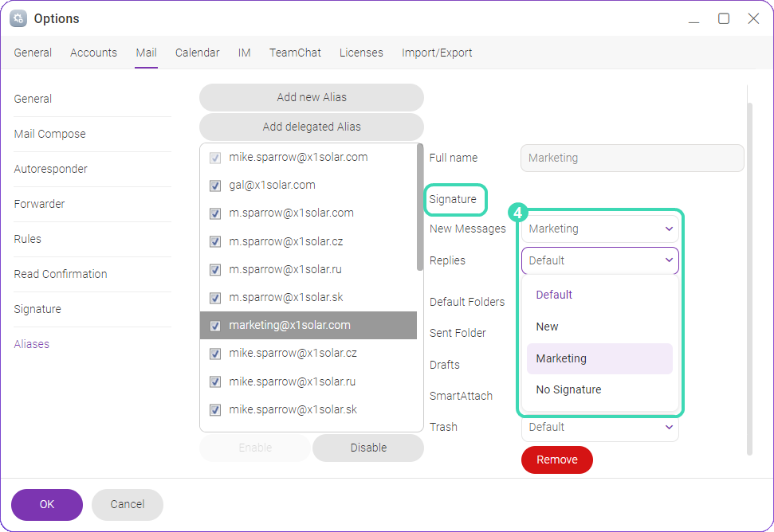Select the Mail tab
774x532 pixels.
pos(146,53)
